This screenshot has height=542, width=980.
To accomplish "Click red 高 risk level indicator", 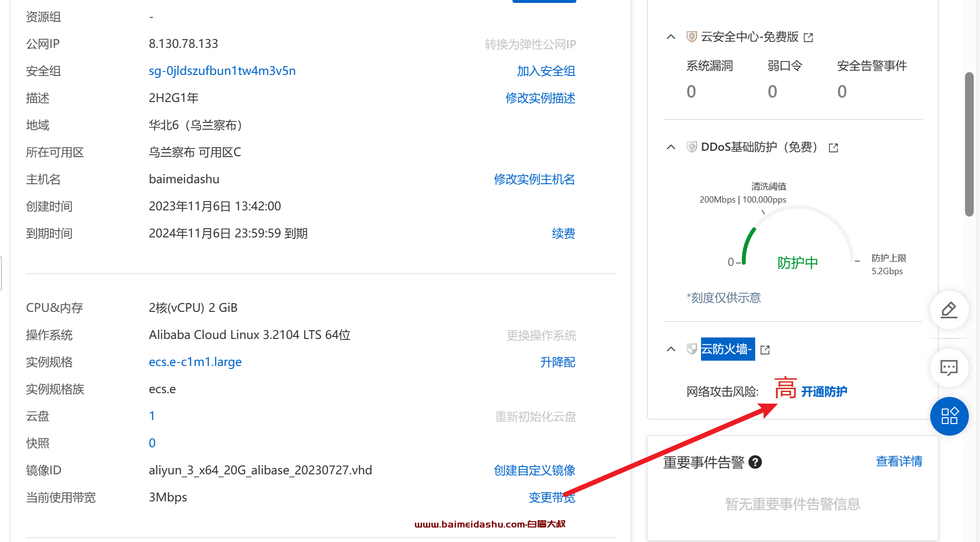I will pos(786,388).
